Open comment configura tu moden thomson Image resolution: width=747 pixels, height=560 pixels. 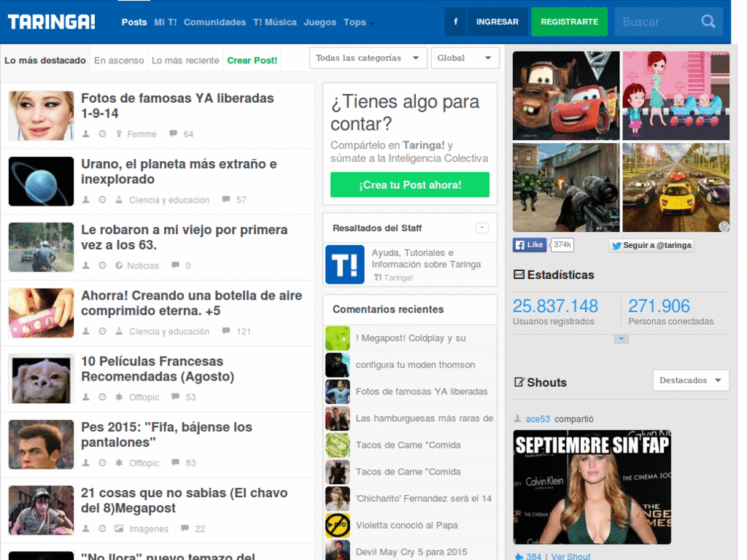[415, 365]
